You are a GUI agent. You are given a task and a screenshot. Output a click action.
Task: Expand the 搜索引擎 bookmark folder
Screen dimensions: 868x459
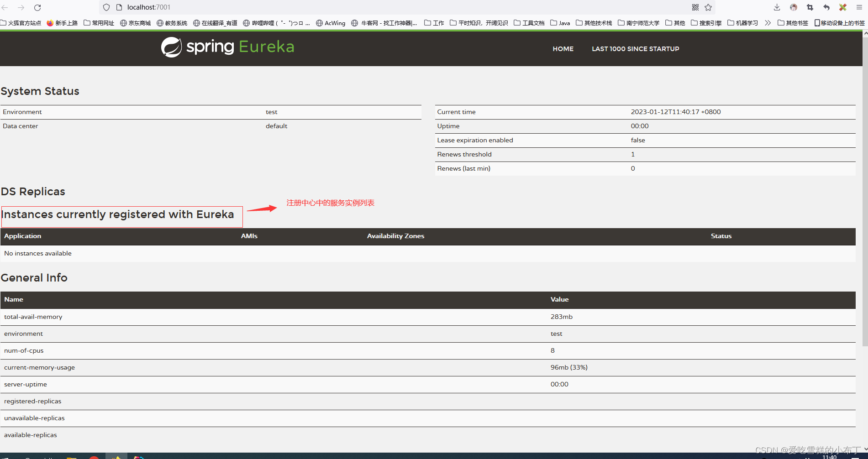[x=706, y=23]
